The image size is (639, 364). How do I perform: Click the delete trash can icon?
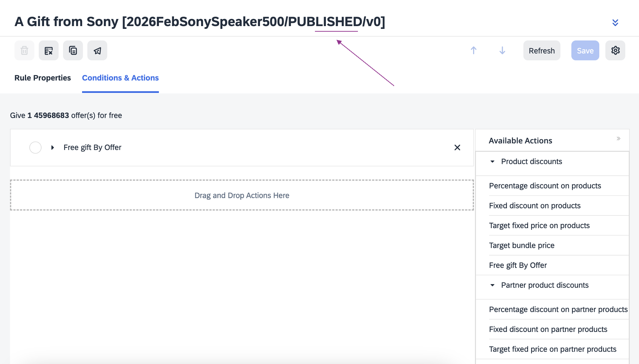point(24,51)
